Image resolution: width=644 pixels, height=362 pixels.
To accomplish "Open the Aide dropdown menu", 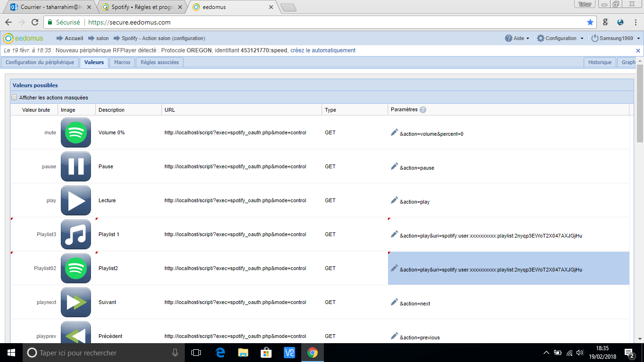I will click(517, 38).
